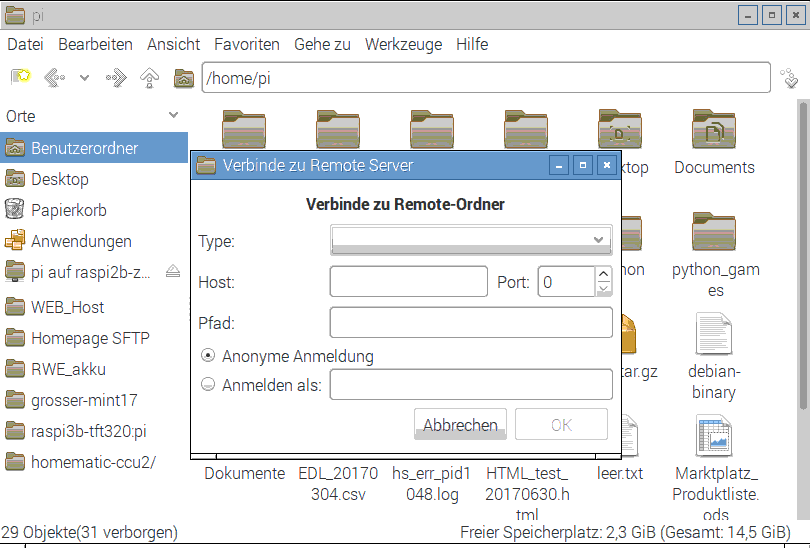Go forward with the forward arrow icon
This screenshot has height=548, width=810.
116,78
